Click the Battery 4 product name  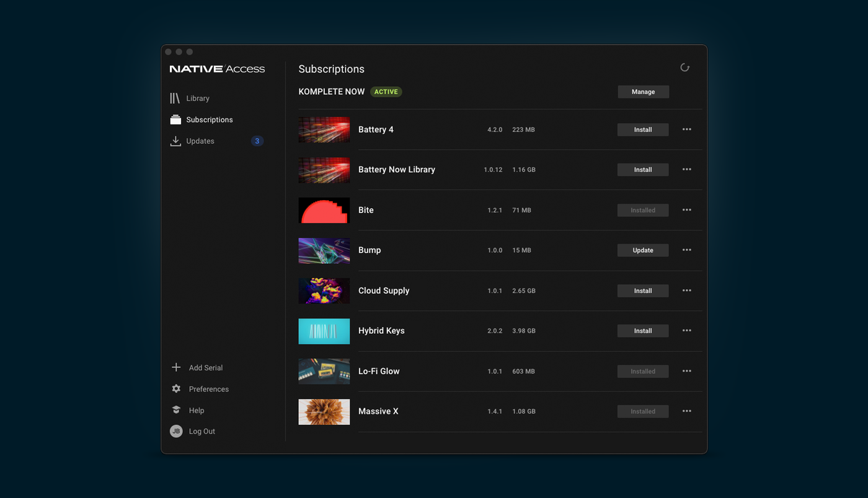[x=376, y=129]
